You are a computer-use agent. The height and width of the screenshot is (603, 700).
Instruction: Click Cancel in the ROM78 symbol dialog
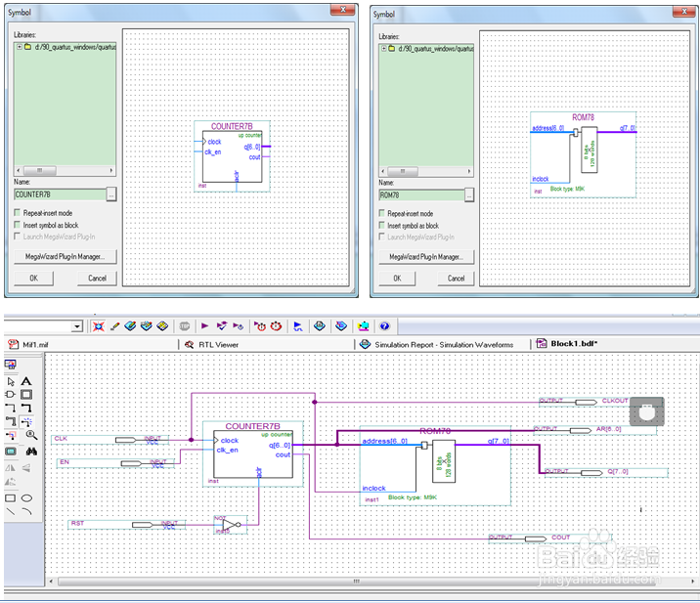coord(456,279)
